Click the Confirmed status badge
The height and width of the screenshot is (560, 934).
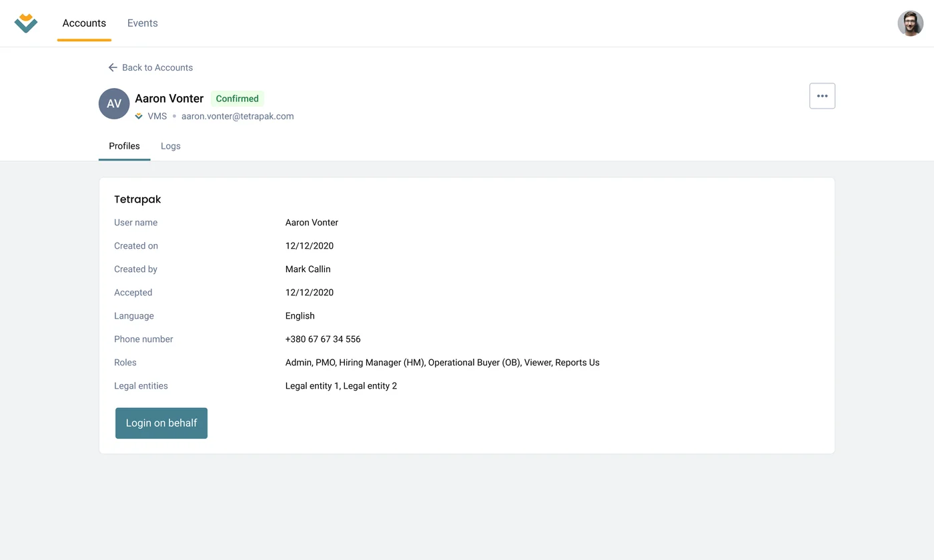pos(238,99)
